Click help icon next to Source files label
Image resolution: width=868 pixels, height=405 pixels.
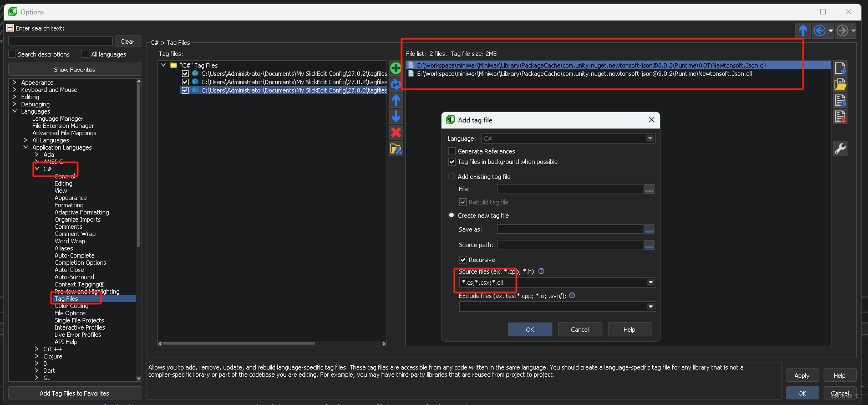point(541,271)
